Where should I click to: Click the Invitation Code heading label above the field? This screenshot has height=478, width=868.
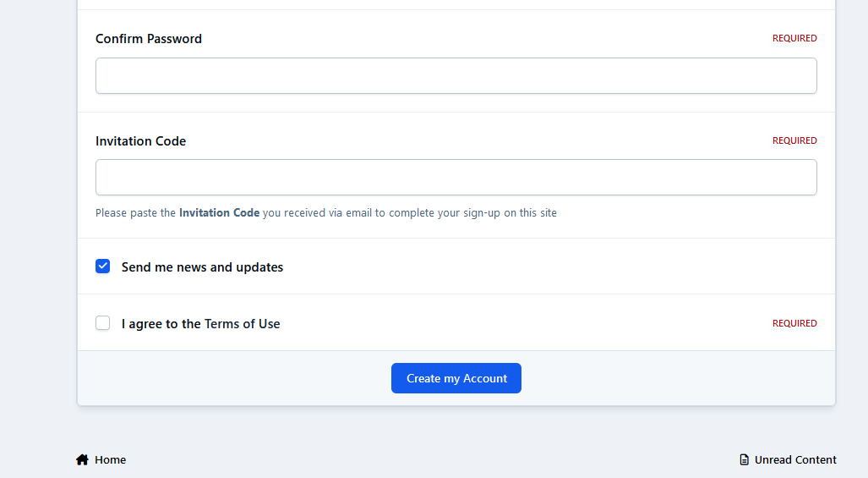pyautogui.click(x=140, y=141)
